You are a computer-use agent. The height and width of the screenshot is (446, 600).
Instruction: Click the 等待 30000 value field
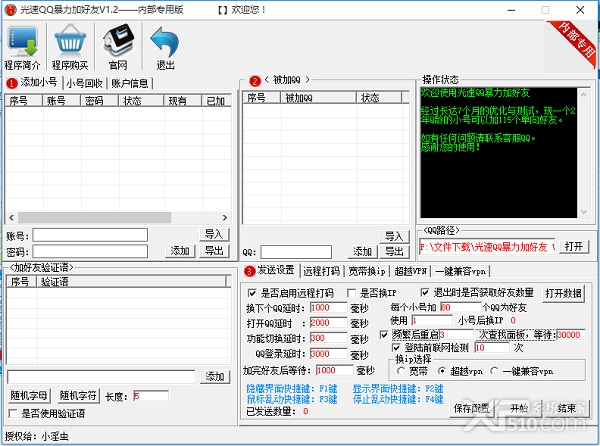click(x=571, y=335)
